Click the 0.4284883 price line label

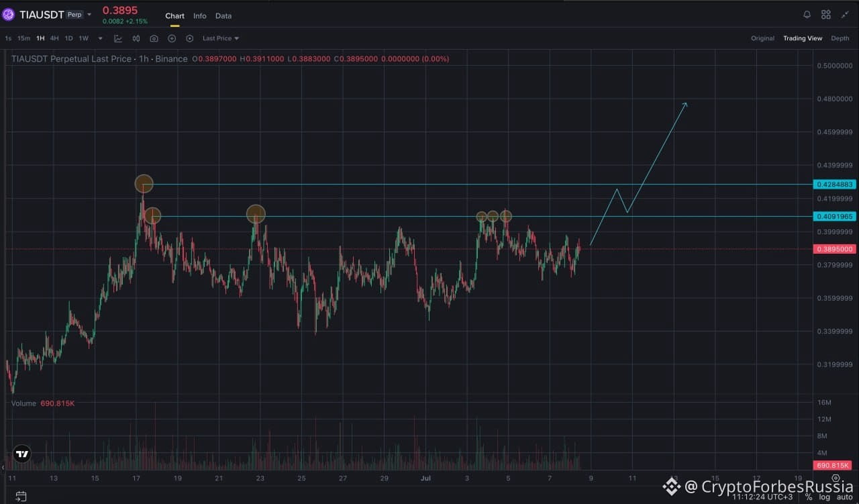[834, 184]
